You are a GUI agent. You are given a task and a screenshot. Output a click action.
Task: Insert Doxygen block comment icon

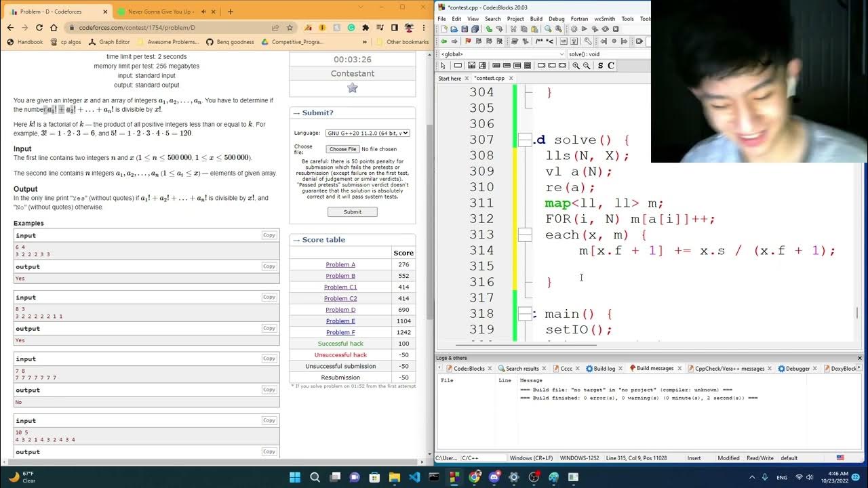[x=539, y=41]
